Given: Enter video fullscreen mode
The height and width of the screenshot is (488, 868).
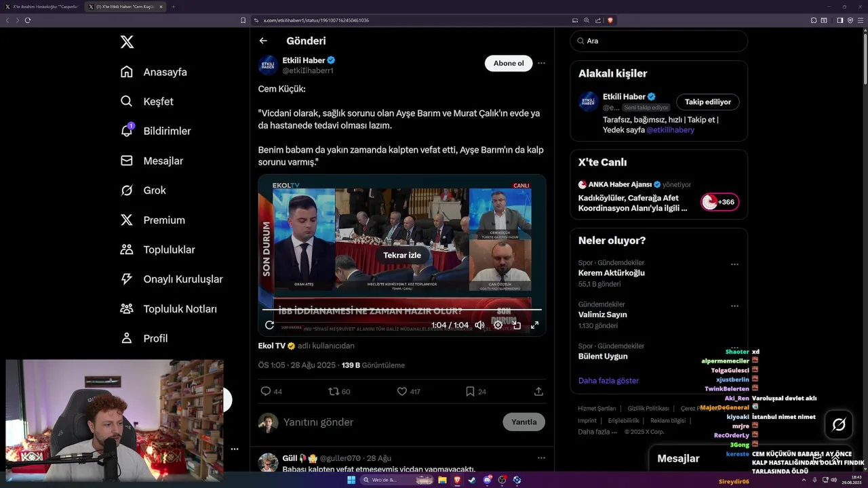Looking at the screenshot, I should tap(534, 325).
